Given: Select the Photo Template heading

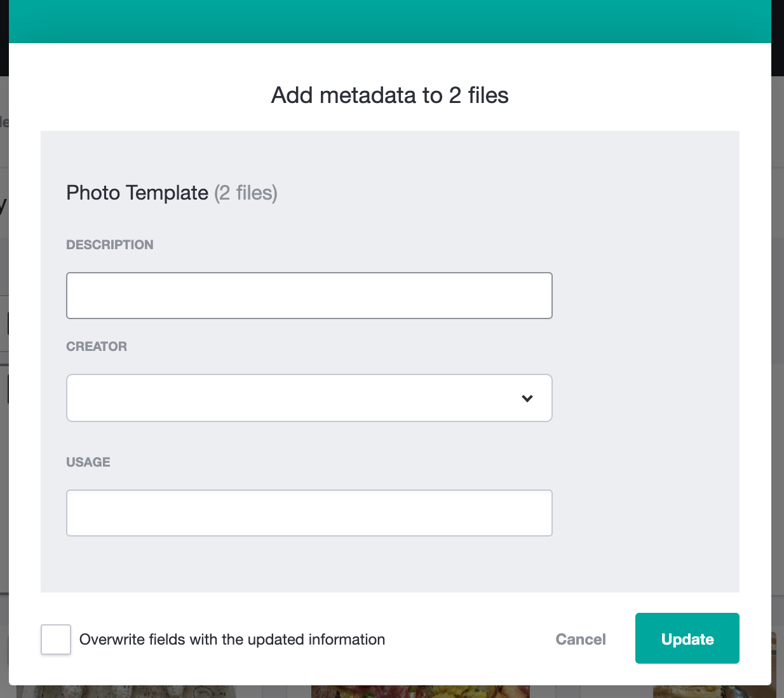Looking at the screenshot, I should pyautogui.click(x=137, y=193).
